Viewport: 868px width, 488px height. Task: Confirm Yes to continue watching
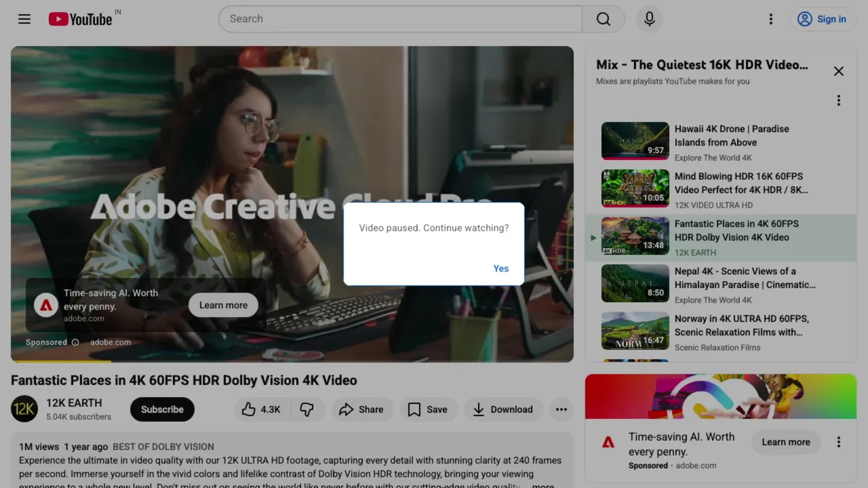coord(501,268)
